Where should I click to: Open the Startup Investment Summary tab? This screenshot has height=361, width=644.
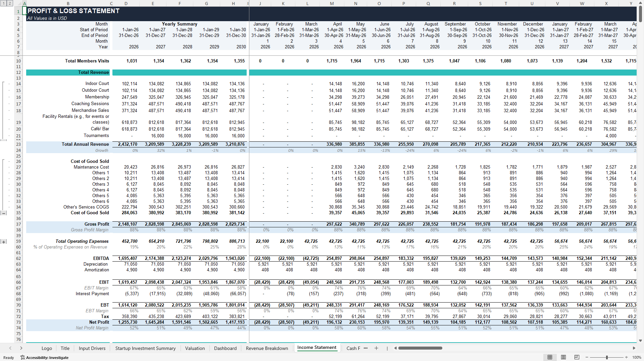click(x=145, y=348)
